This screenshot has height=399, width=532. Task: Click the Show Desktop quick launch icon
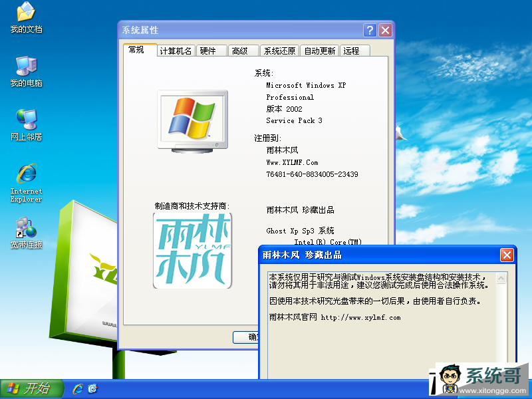tap(92, 388)
